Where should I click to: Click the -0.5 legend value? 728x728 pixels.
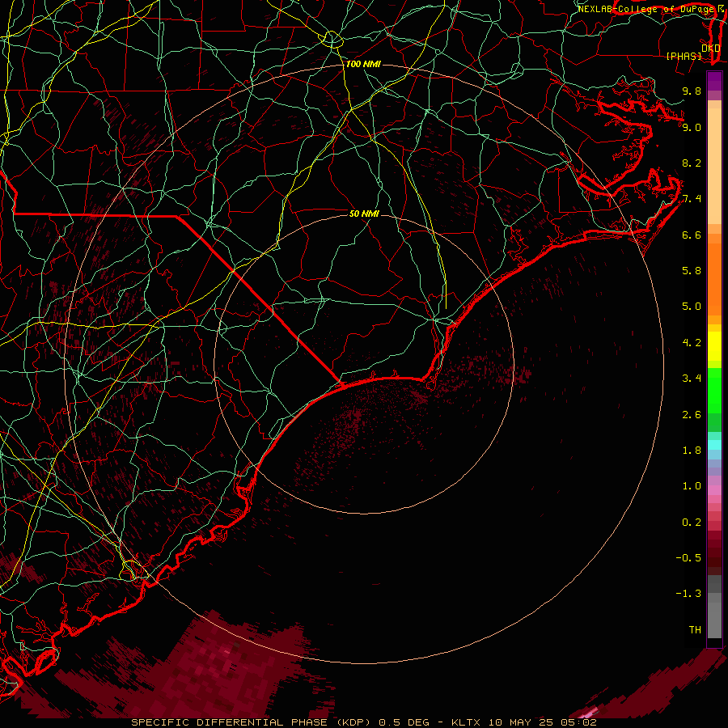pyautogui.click(x=688, y=558)
